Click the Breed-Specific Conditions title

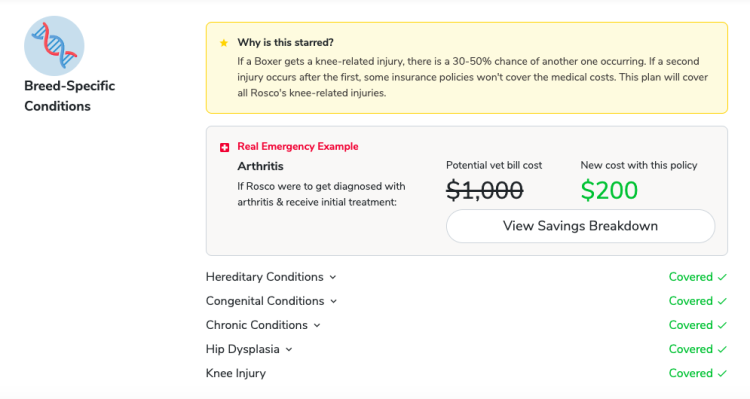pyautogui.click(x=70, y=96)
